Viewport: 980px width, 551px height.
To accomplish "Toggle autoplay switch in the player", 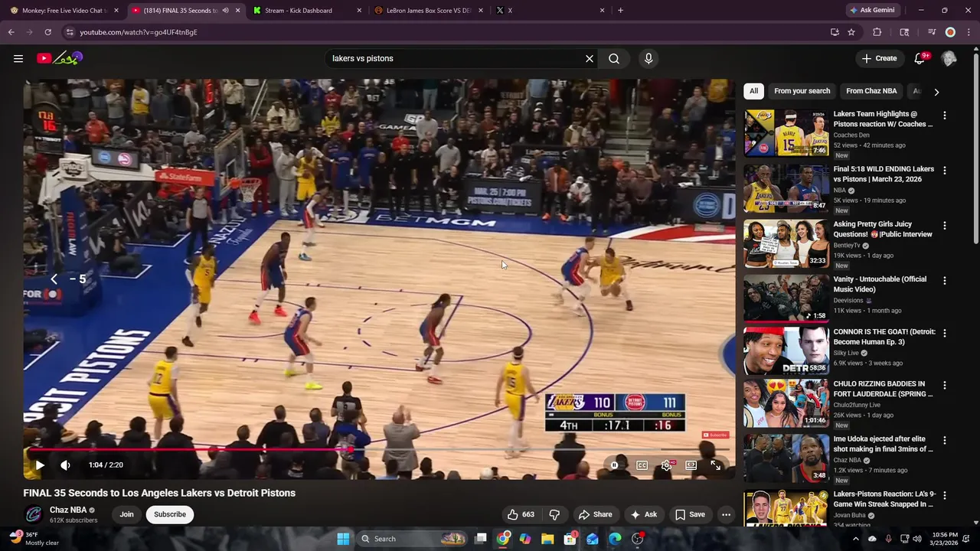I will pyautogui.click(x=614, y=465).
